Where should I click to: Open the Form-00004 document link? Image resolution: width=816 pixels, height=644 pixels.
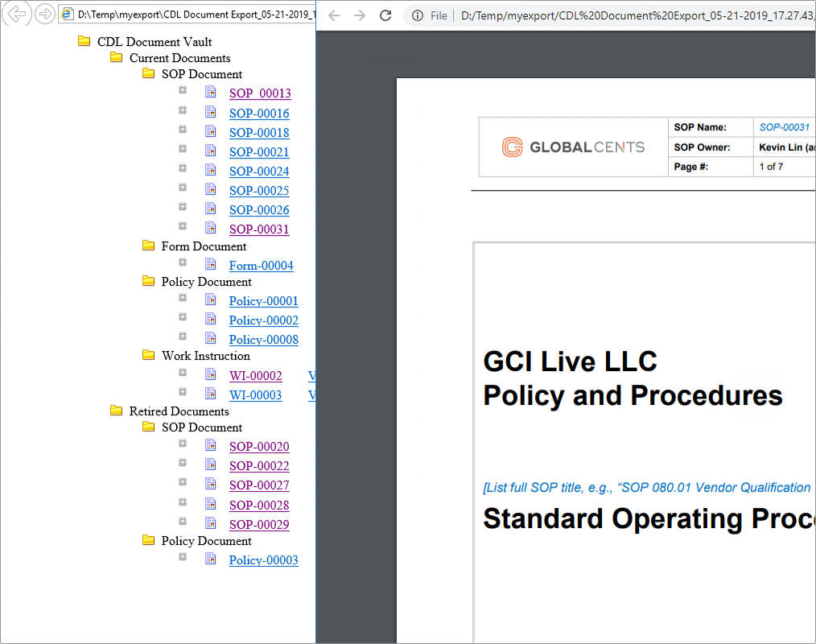click(x=262, y=266)
